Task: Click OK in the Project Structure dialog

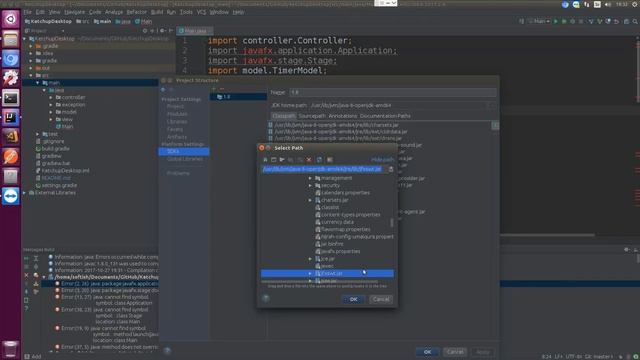Action: click(x=427, y=352)
